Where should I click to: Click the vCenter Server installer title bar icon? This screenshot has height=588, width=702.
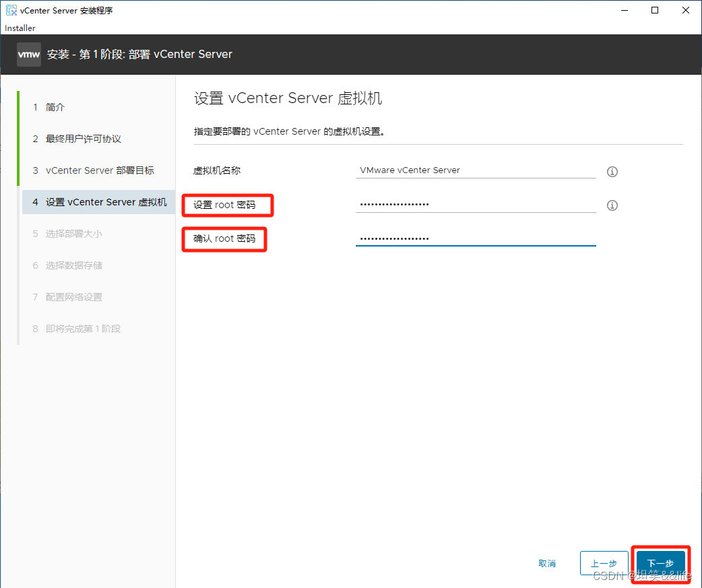point(11,10)
